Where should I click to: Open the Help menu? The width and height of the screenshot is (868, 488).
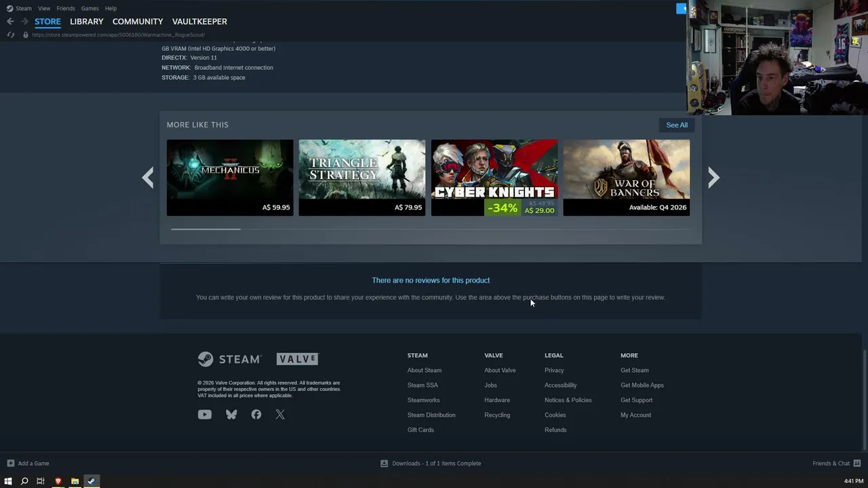(x=111, y=8)
